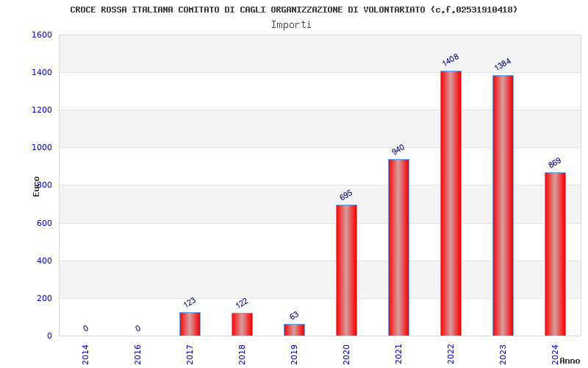The image size is (588, 368).
Task: Click the x-axis label 2024
Action: point(555,354)
